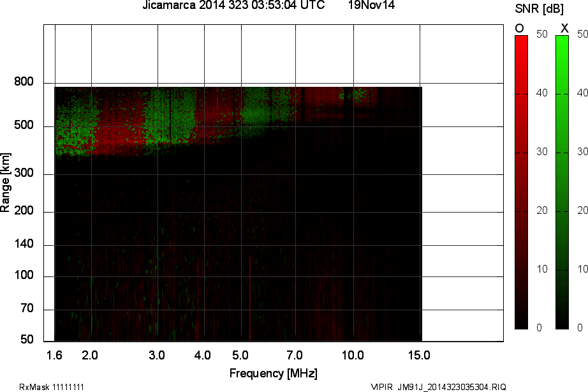
Task: Click the '10' tick on the red colorbar
Action: tap(542, 269)
